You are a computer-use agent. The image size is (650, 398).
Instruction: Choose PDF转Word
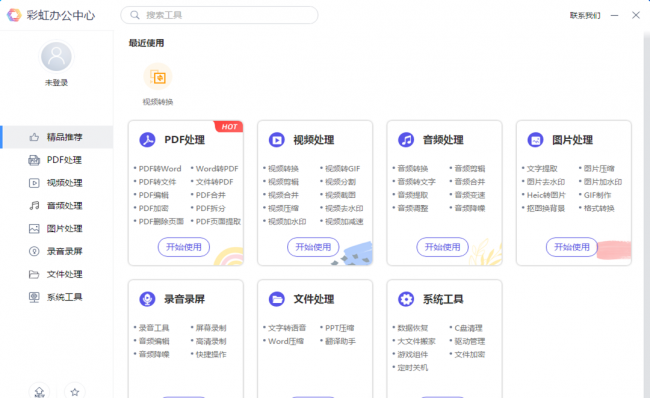pyautogui.click(x=160, y=169)
